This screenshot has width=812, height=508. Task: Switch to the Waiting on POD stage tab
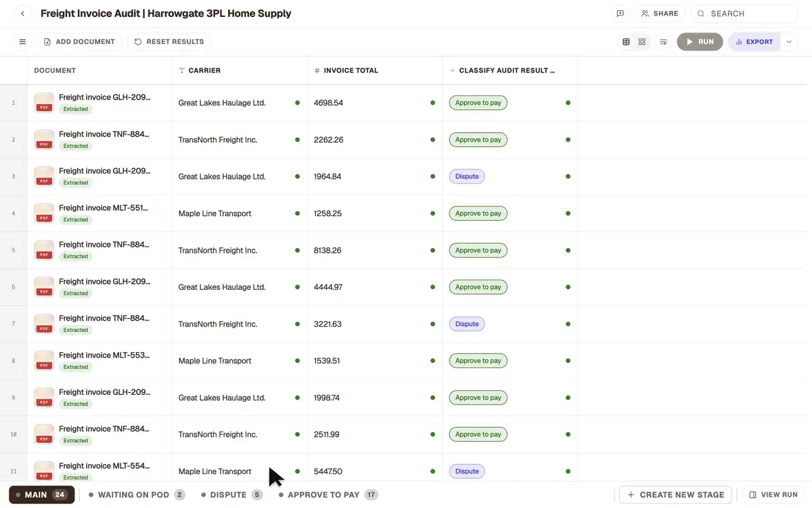click(137, 495)
